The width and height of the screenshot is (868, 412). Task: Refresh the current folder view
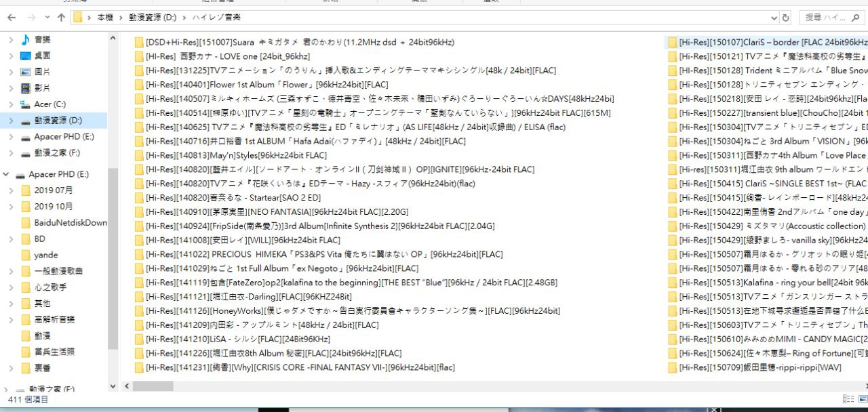[786, 18]
